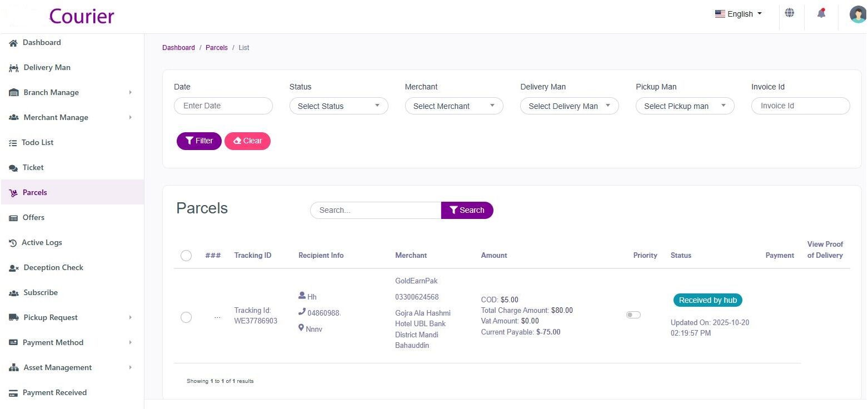868x409 pixels.
Task: Click the purple Filter button
Action: click(x=199, y=141)
